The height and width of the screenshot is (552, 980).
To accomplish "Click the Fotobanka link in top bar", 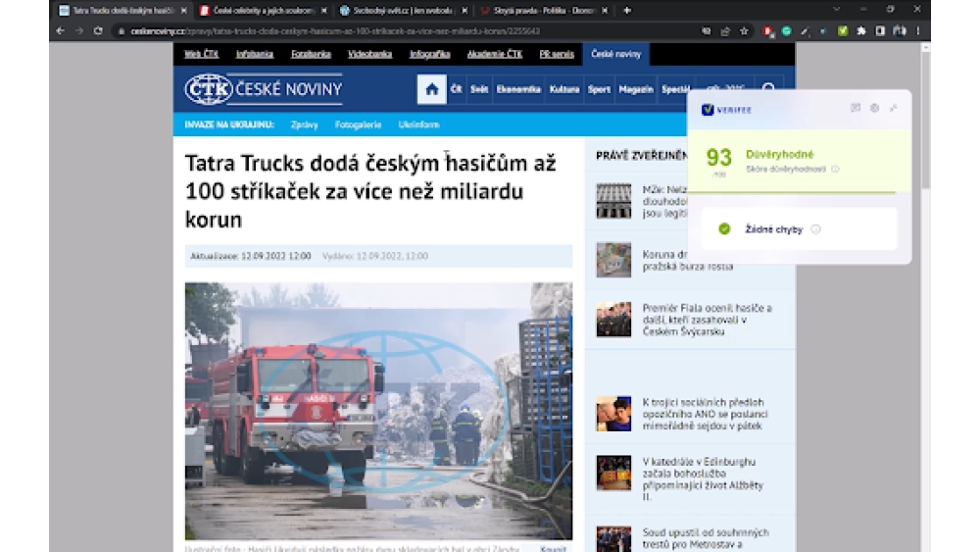I will click(311, 54).
